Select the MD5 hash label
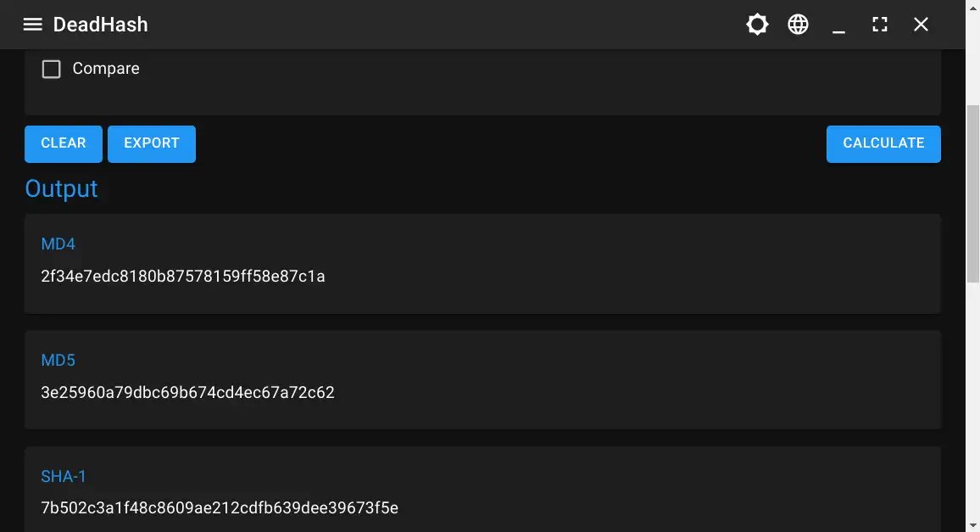The image size is (980, 532). (x=58, y=360)
